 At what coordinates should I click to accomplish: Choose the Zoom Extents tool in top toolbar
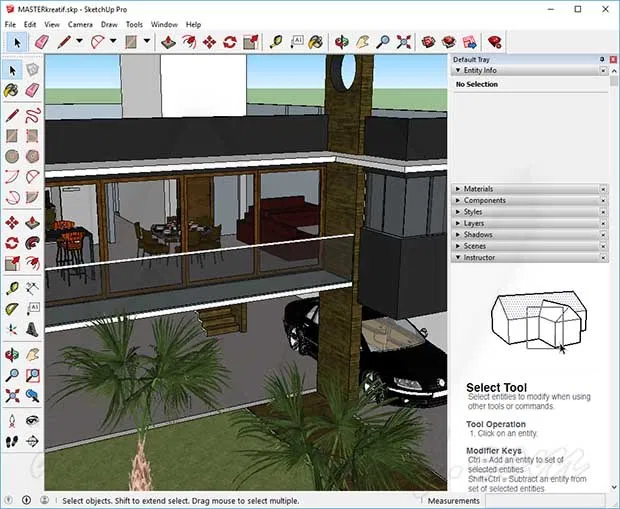[x=403, y=42]
